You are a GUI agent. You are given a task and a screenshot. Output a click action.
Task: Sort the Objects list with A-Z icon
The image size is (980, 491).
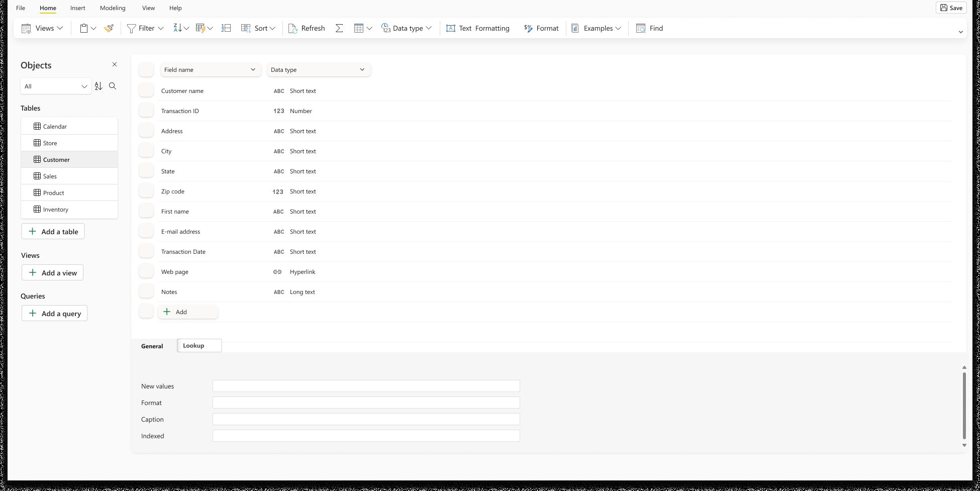99,86
